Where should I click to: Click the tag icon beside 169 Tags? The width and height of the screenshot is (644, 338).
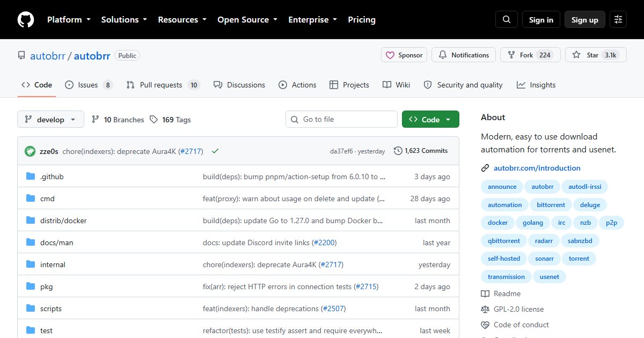(154, 120)
